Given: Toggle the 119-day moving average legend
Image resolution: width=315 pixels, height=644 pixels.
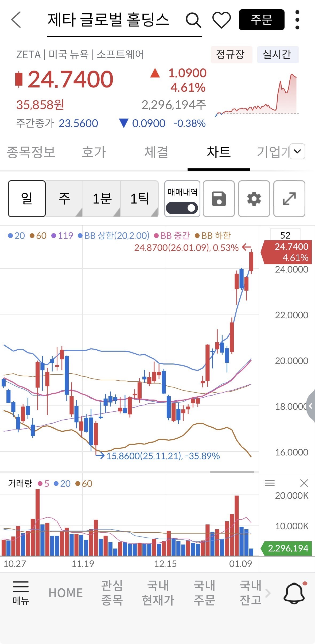Looking at the screenshot, I should (62, 236).
